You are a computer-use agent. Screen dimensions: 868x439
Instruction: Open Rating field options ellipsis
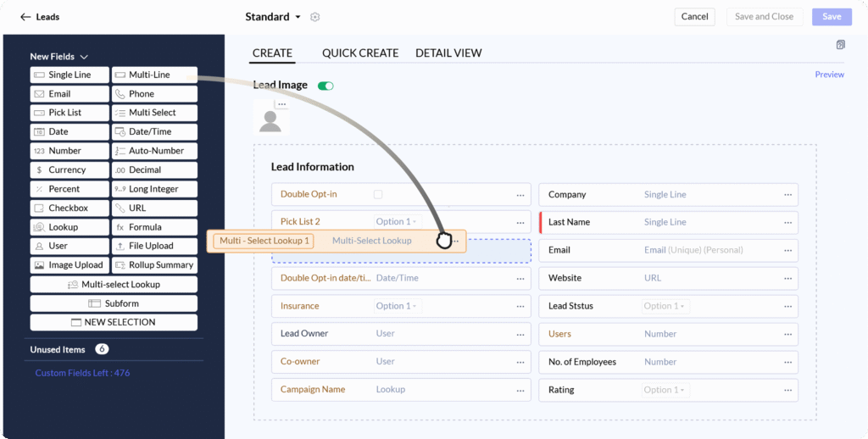coord(787,390)
